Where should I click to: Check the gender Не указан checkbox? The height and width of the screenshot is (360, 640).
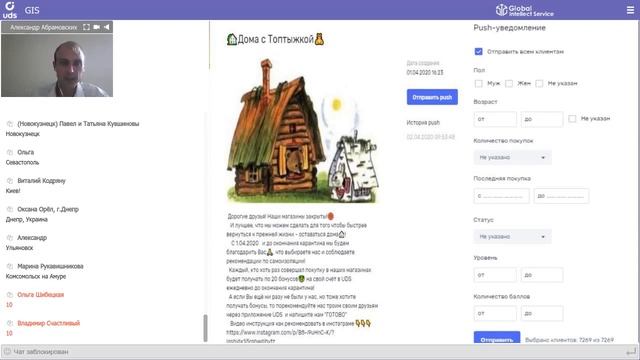pyautogui.click(x=539, y=83)
